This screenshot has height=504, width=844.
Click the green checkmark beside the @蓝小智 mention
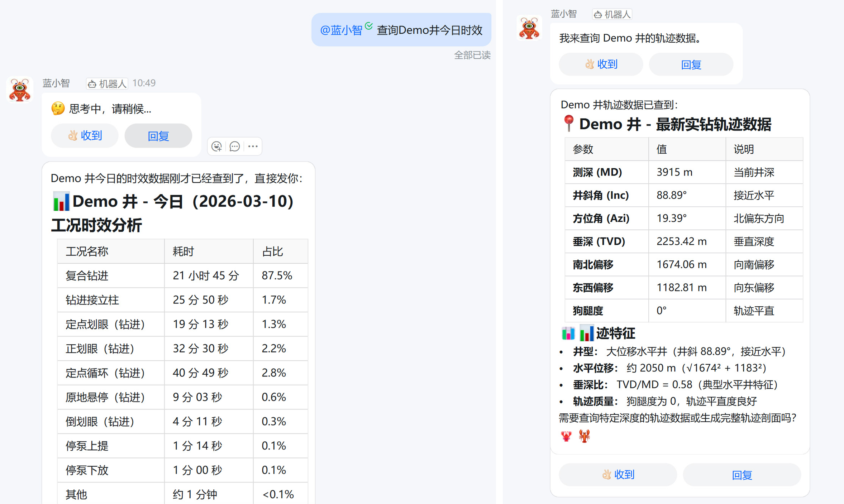369,26
